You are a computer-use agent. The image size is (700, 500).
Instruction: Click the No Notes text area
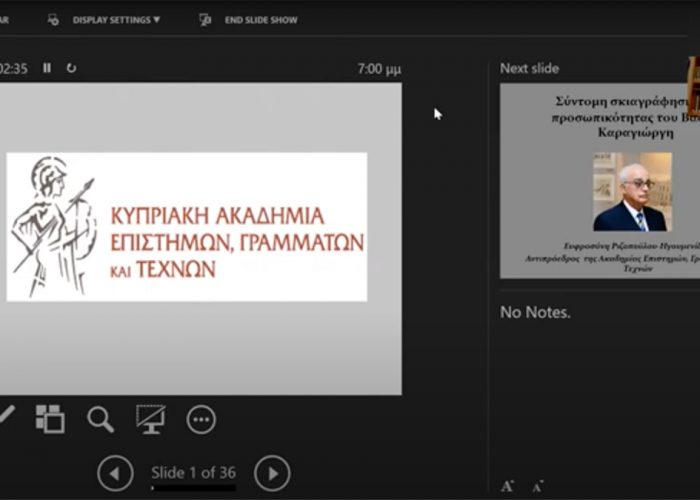[535, 312]
